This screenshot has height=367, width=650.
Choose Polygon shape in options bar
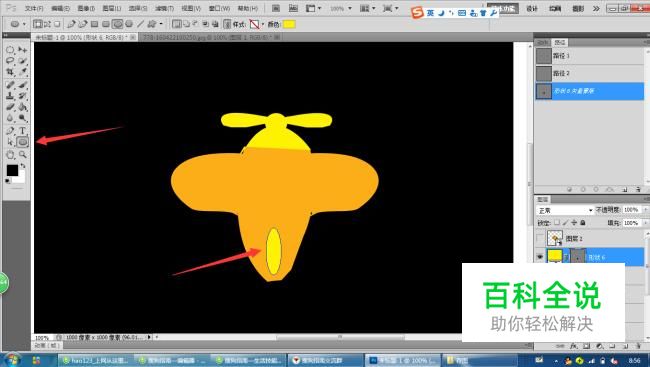[129, 24]
